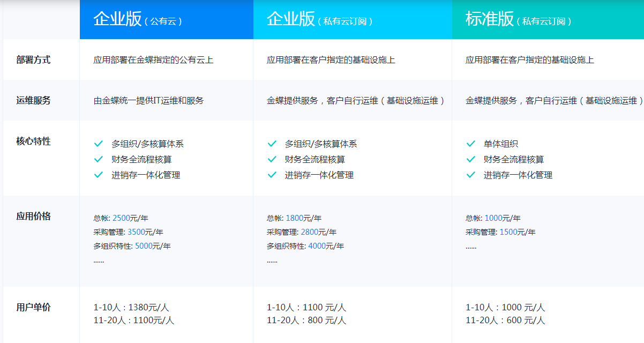Expand more prices ellipsis under 公有云 多组织特性
The width and height of the screenshot is (644, 343).
coord(99,260)
